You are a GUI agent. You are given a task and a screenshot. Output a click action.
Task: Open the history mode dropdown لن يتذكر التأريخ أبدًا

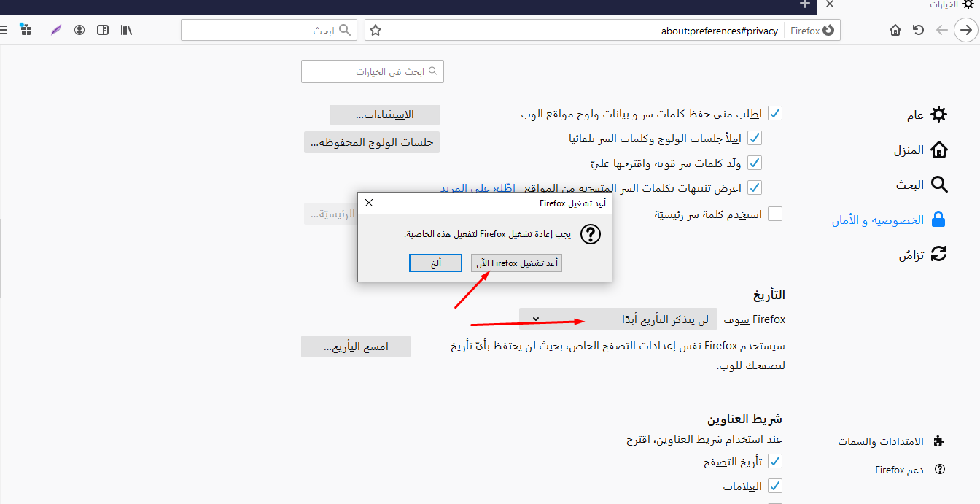[618, 319]
